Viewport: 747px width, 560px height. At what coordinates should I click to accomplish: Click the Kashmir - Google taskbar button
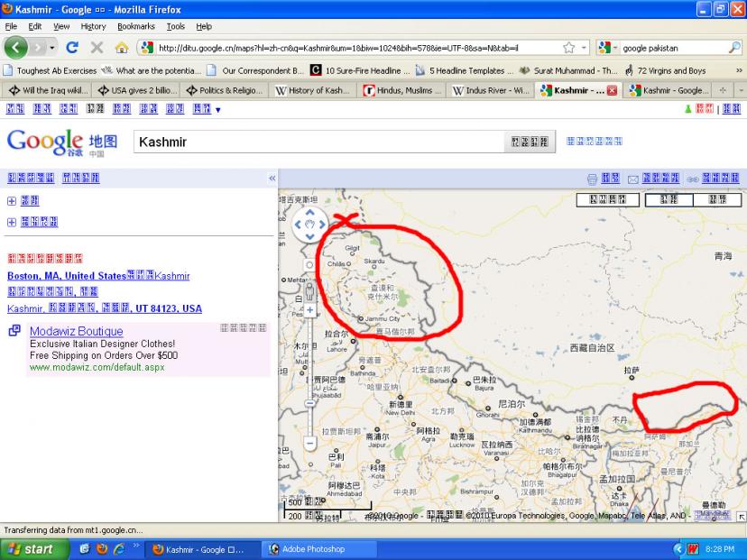[202, 549]
